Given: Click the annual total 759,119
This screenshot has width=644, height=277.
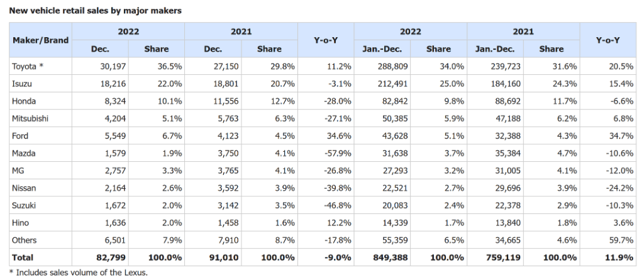Looking at the screenshot, I should point(504,257).
